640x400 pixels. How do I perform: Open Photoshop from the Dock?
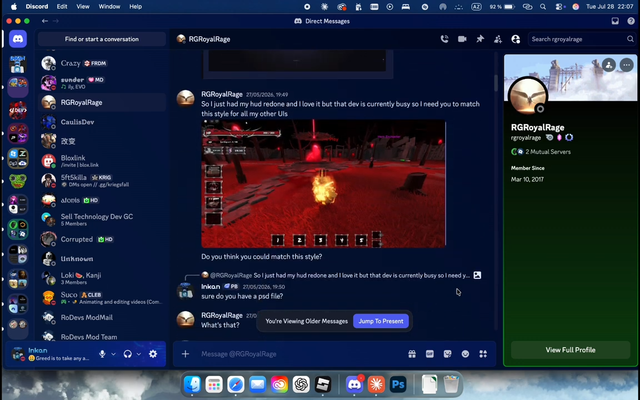click(398, 384)
